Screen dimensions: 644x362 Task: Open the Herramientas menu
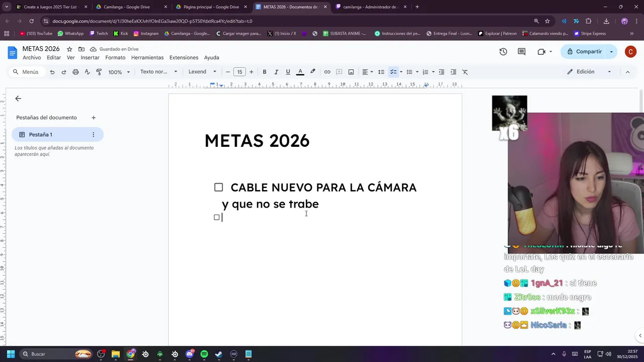[147, 58]
